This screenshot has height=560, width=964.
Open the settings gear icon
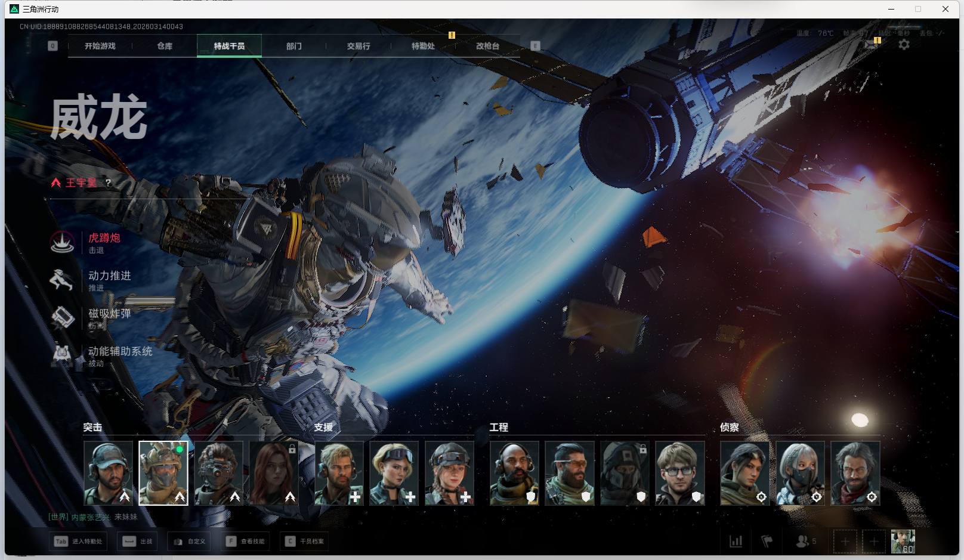904,45
